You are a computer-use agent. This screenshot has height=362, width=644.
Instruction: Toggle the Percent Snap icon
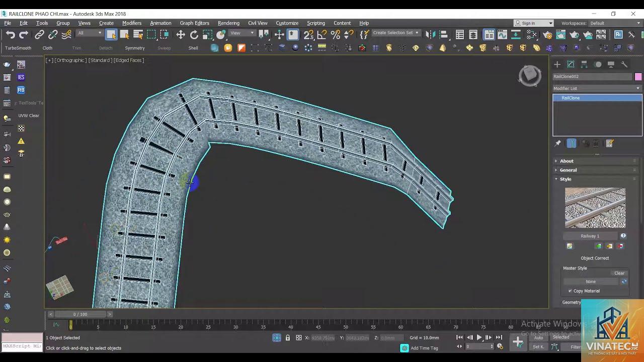pyautogui.click(x=336, y=35)
